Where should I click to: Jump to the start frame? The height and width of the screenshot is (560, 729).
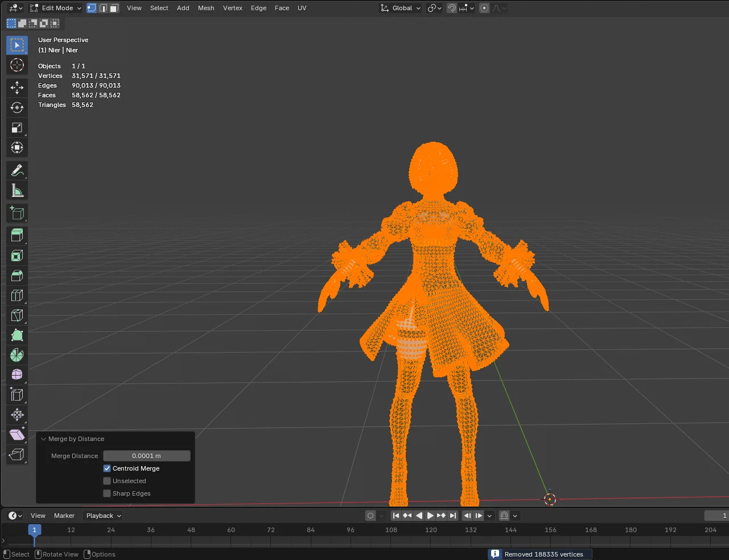pos(396,516)
